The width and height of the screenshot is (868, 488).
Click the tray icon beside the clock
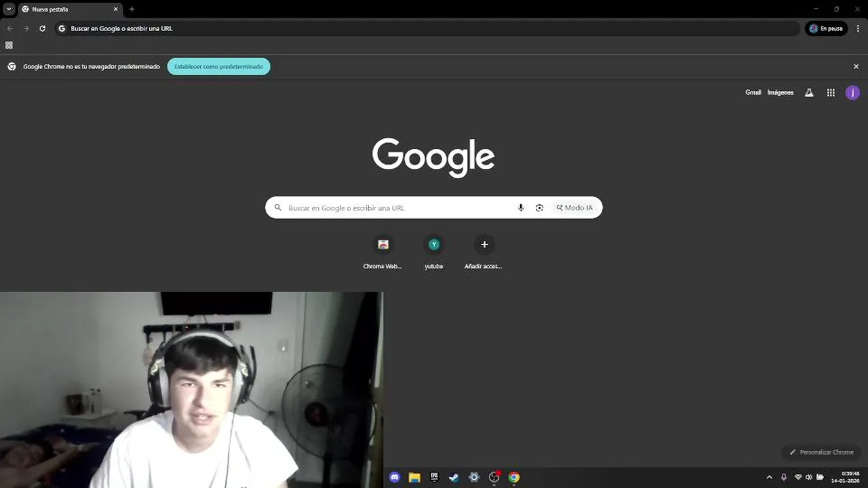(819, 477)
